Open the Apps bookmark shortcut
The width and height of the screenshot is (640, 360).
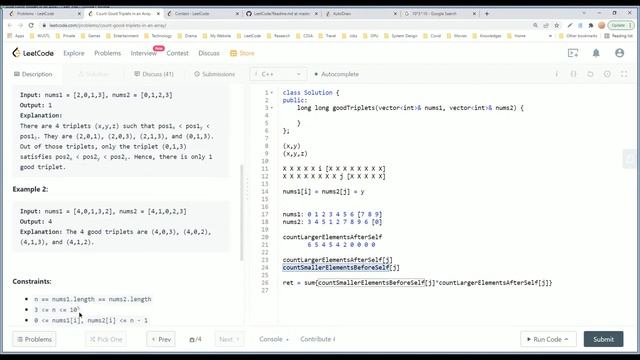[16, 36]
